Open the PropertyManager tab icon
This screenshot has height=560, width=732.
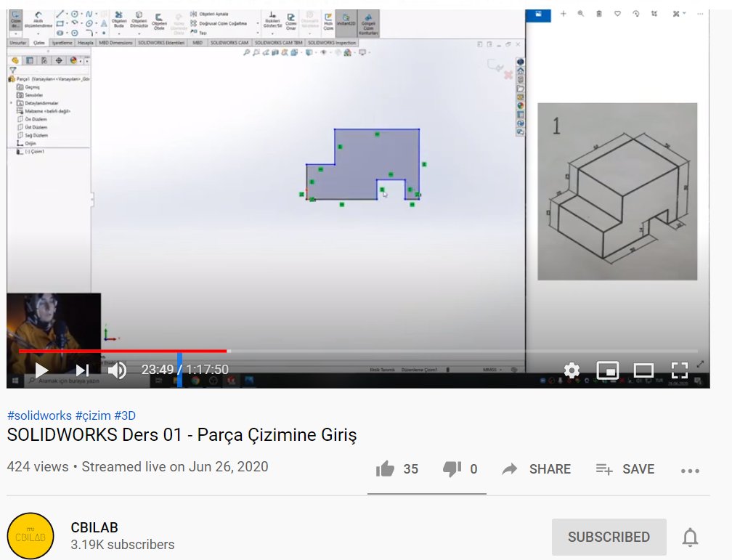pyautogui.click(x=29, y=60)
